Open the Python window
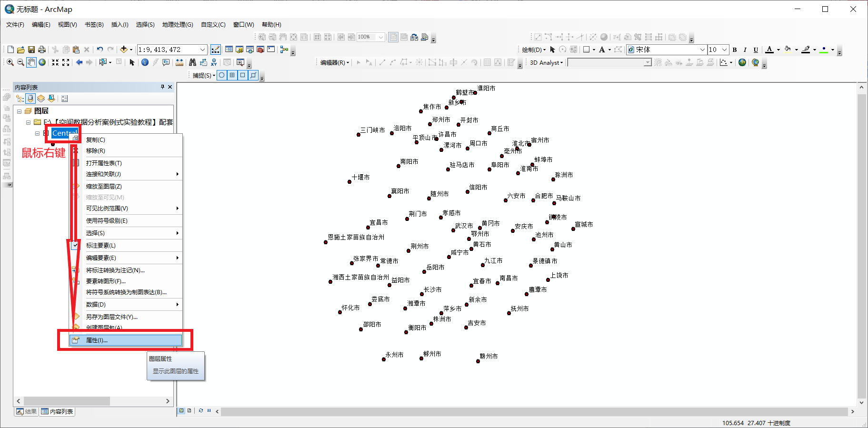Image resolution: width=868 pixels, height=428 pixels. coord(271,50)
